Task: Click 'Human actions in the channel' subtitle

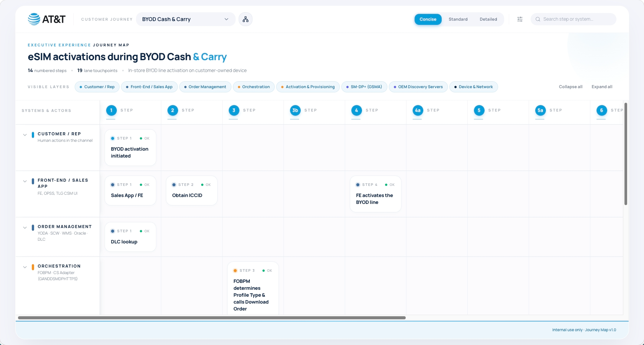Action: click(65, 141)
